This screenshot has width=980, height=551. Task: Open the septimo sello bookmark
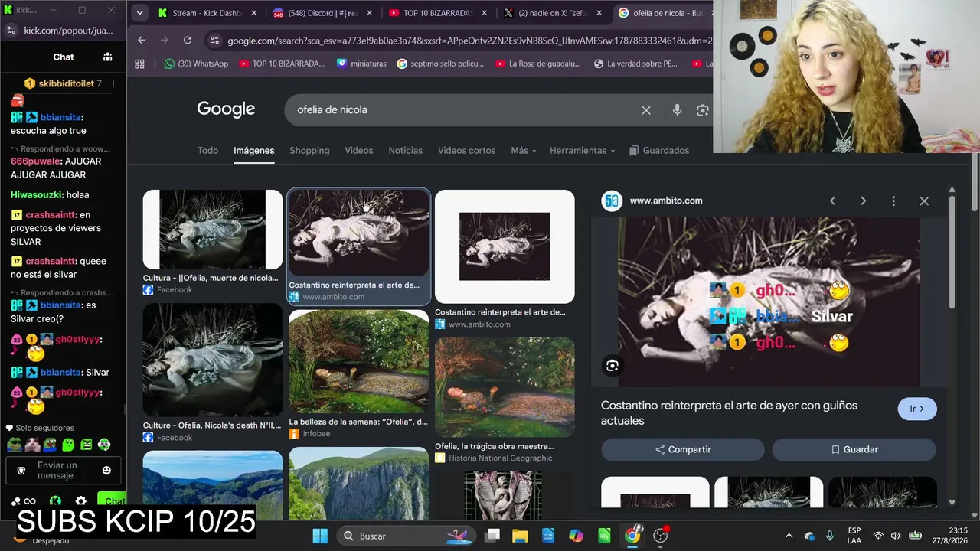[x=440, y=64]
